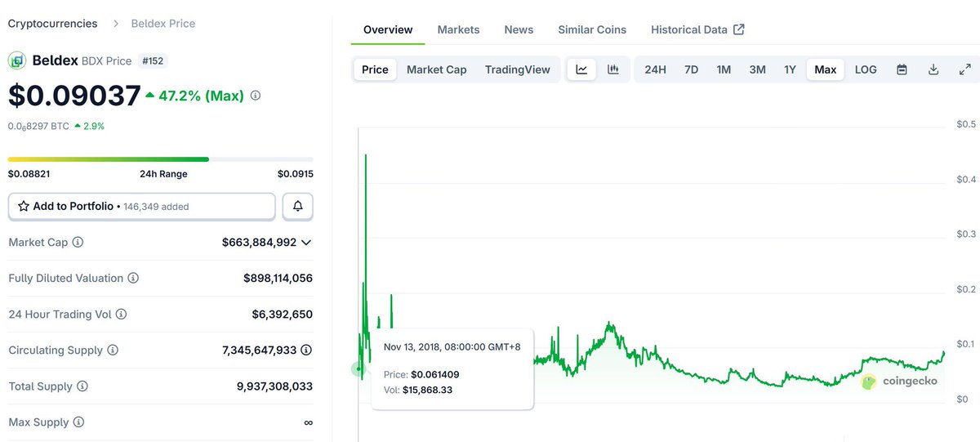
Task: Click the download chart data icon
Action: 933,69
